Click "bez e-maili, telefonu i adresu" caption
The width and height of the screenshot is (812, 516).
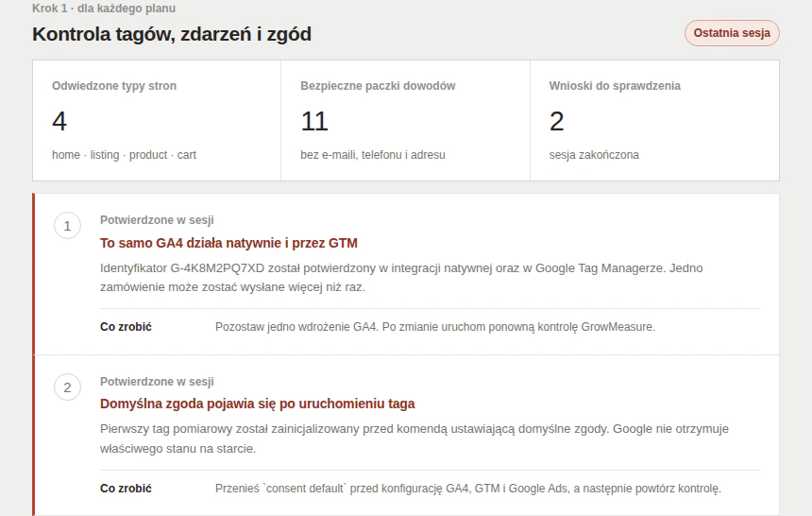click(373, 155)
